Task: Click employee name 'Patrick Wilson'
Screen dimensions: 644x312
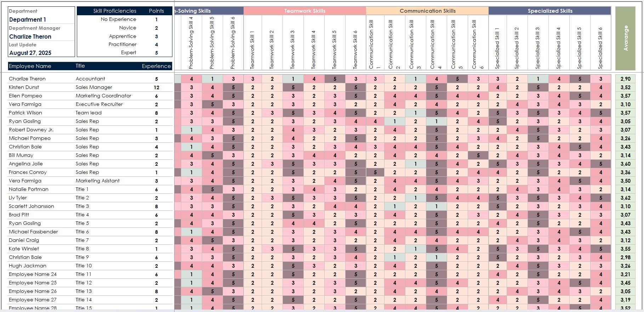Action: (25, 113)
